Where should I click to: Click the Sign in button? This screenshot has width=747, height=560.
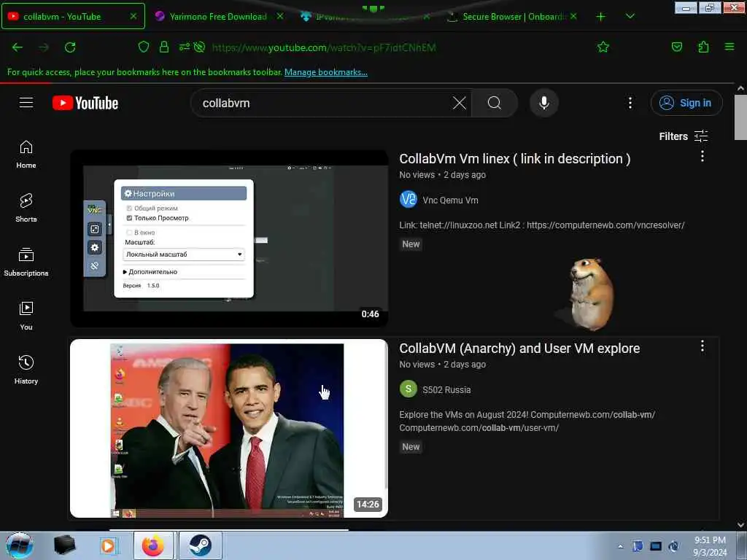(x=686, y=103)
